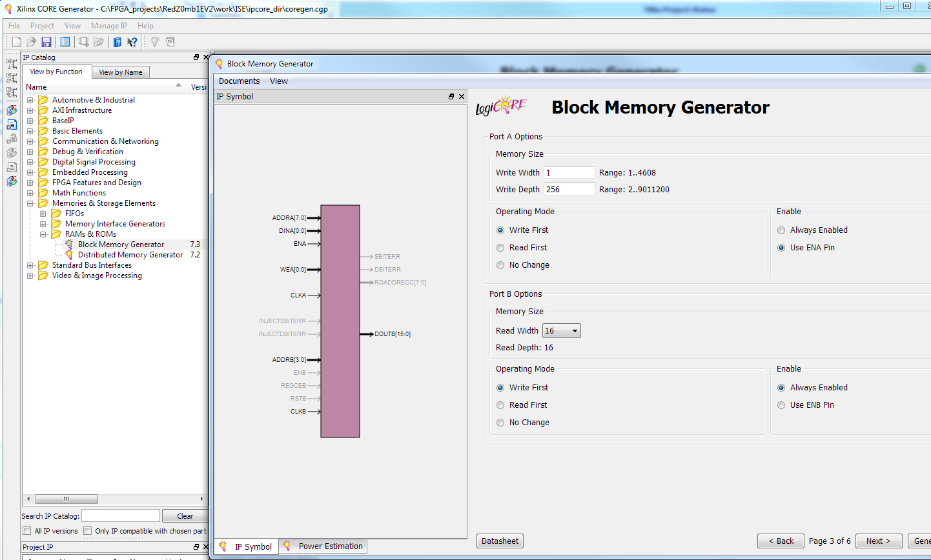This screenshot has width=931, height=560.
Task: Click the chip with plus toolbar icon
Action: (x=84, y=42)
